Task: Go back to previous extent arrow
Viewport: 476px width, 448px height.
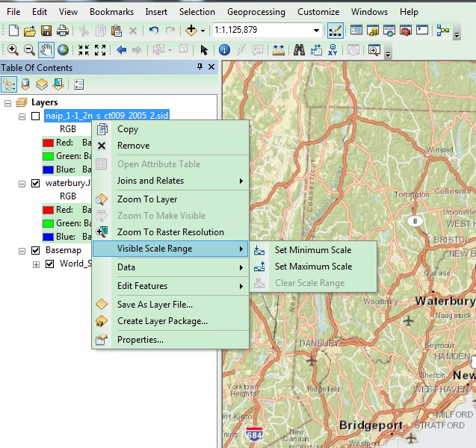Action: [121, 50]
